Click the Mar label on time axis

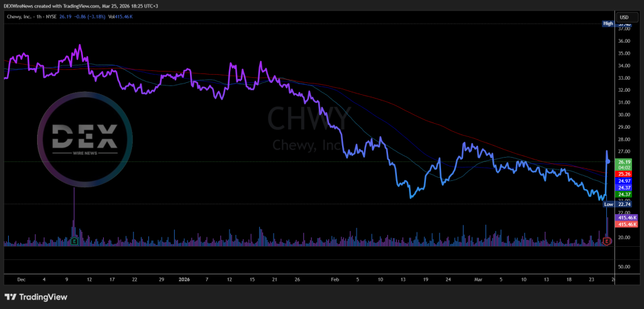pos(478,279)
